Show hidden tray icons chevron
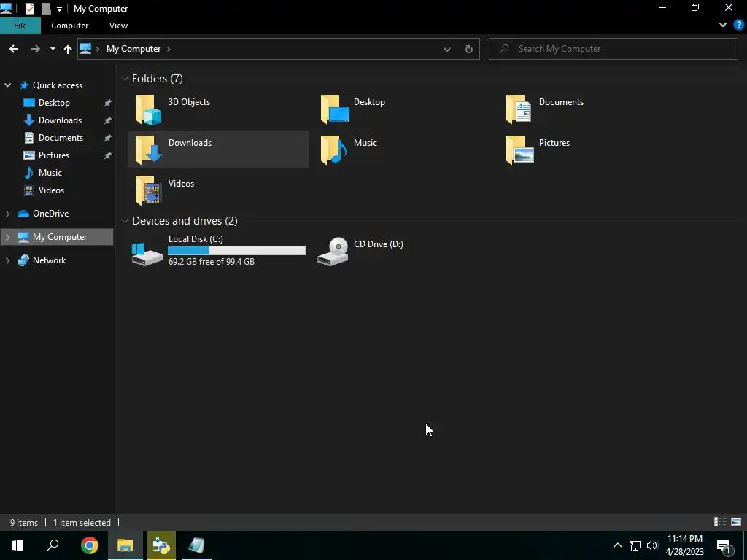 click(617, 545)
